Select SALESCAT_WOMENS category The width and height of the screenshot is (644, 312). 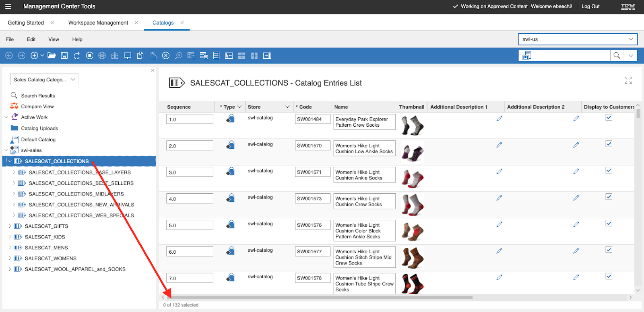(x=51, y=259)
